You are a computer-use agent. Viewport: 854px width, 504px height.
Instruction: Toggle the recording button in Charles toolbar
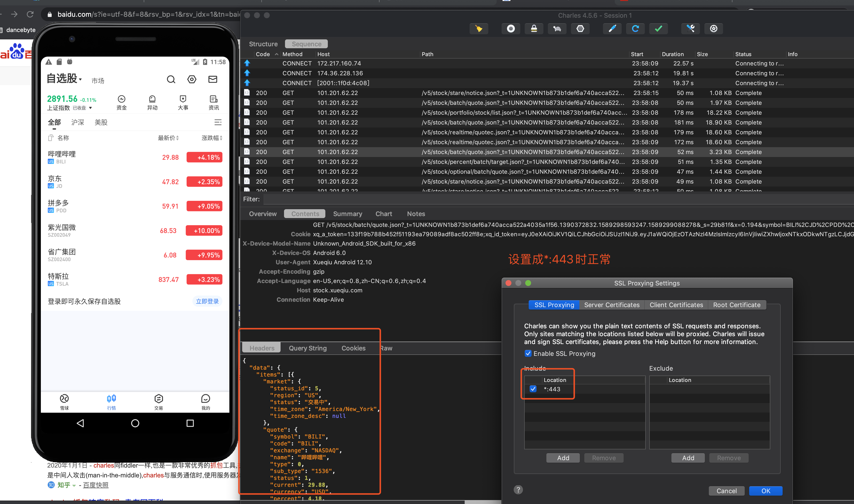510,29
